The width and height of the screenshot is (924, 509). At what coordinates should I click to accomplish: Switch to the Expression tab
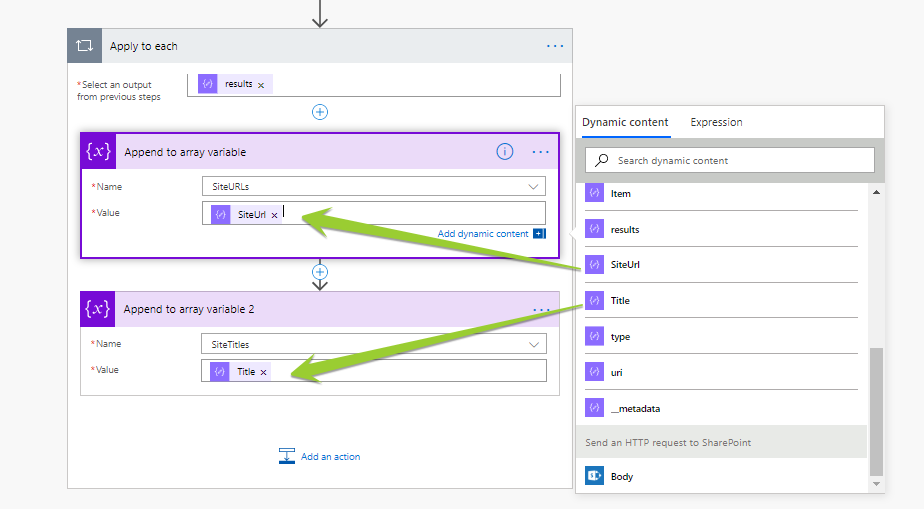pyautogui.click(x=716, y=122)
